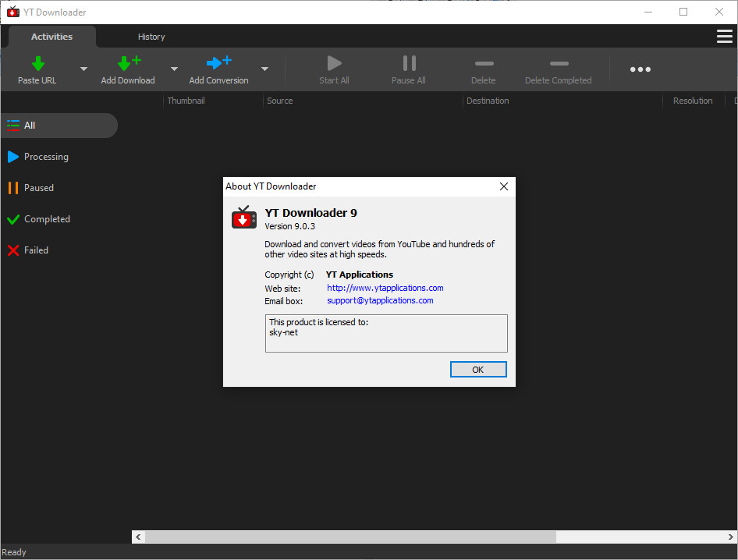Click the Destination column header
Viewport: 738px width, 560px height.
(488, 101)
